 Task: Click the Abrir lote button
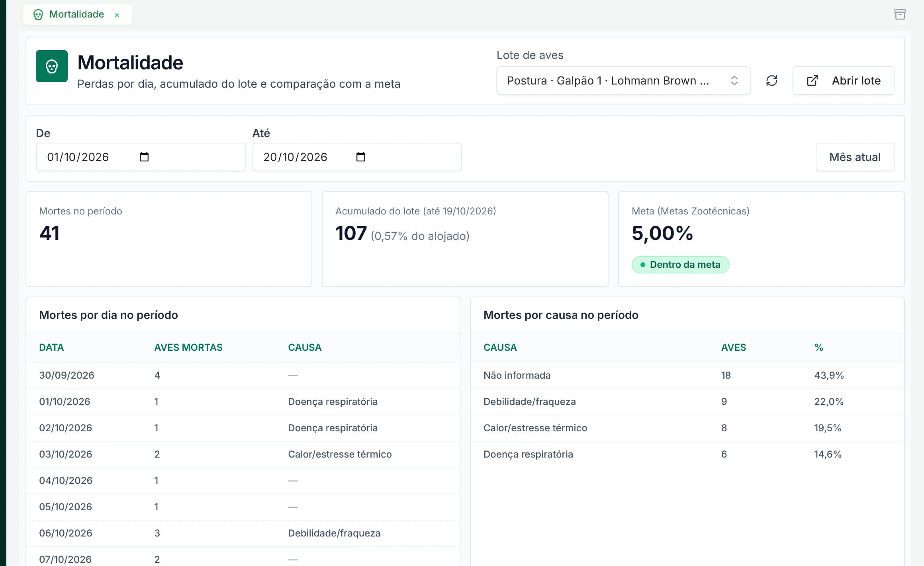click(x=843, y=81)
